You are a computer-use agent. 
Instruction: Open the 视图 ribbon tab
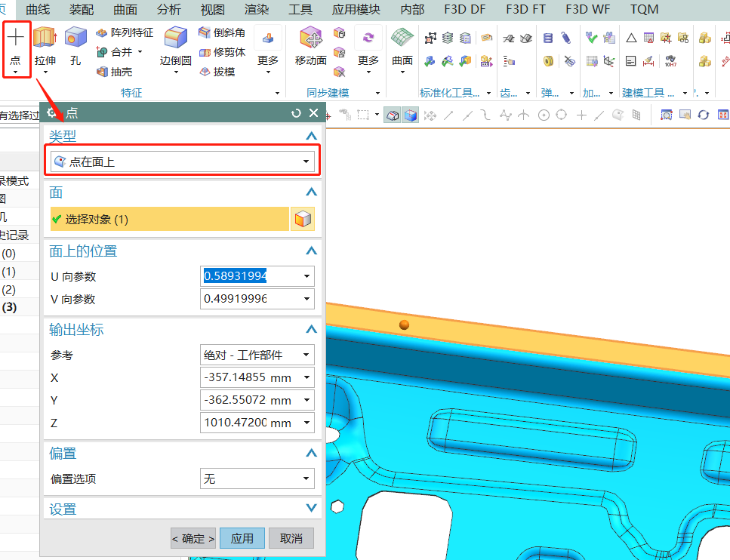click(212, 9)
